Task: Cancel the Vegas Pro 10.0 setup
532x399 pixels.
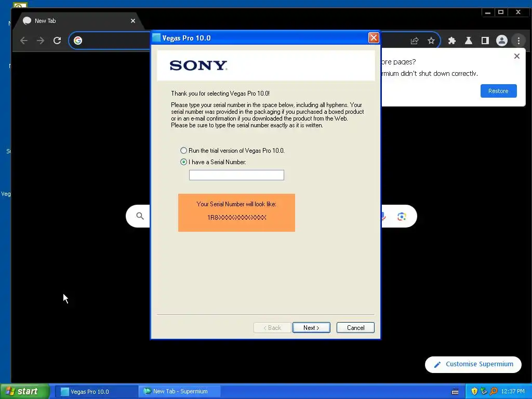Action: tap(355, 327)
